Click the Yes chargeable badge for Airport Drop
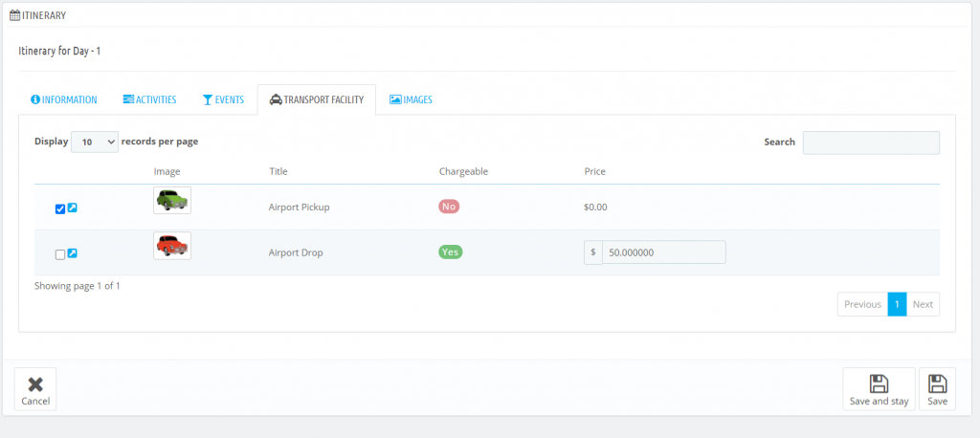This screenshot has width=980, height=438. pyautogui.click(x=450, y=252)
